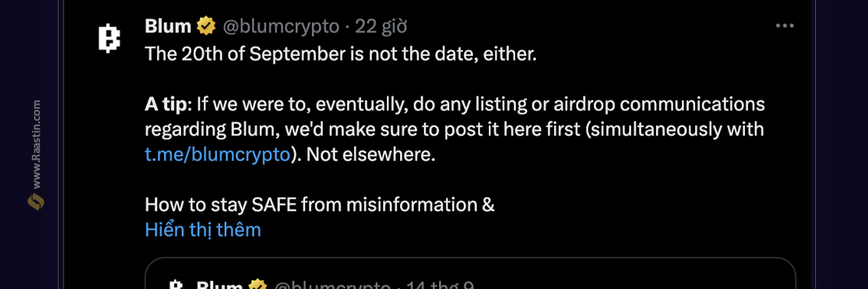Click the quoted tweet's verified badge

point(258,285)
